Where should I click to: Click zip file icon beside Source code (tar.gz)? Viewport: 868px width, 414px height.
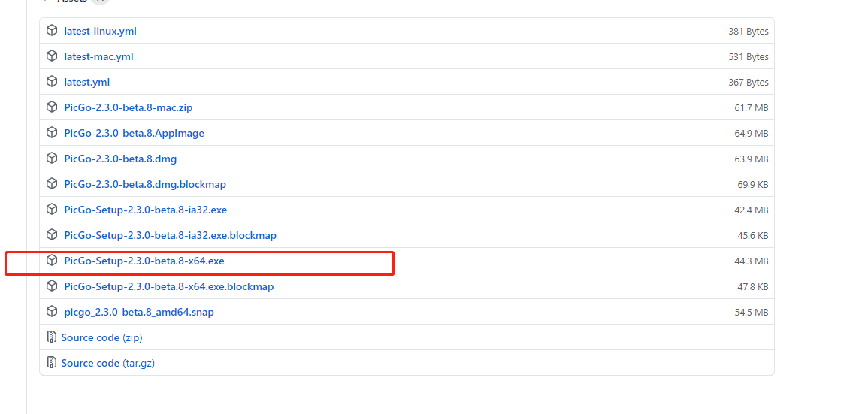[x=52, y=362]
